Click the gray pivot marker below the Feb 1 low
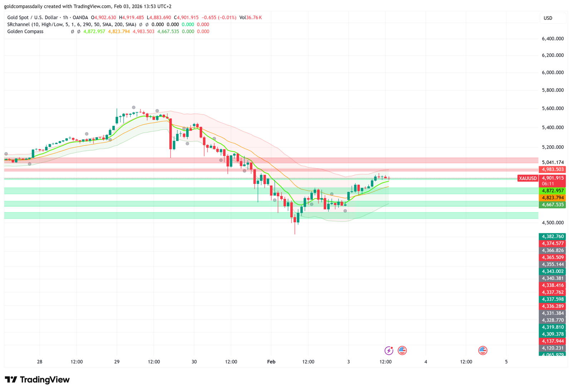Image resolution: width=572 pixels, height=392 pixels. (345, 211)
